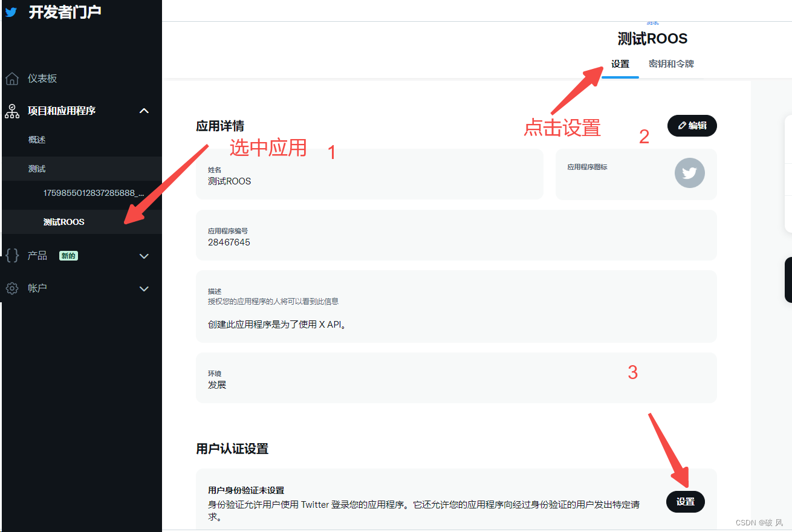Click the Twitter bird logo in header
The width and height of the screenshot is (792, 532).
click(x=10, y=11)
